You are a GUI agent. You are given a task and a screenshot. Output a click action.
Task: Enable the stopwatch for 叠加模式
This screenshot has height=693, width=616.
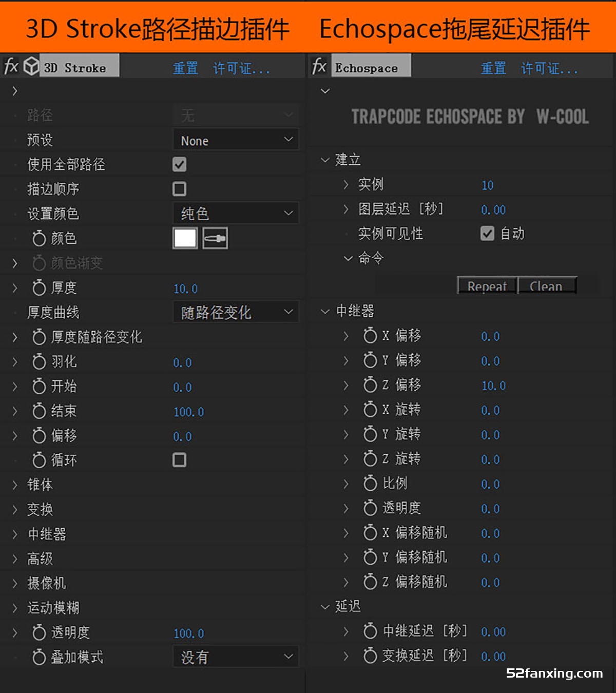click(39, 658)
